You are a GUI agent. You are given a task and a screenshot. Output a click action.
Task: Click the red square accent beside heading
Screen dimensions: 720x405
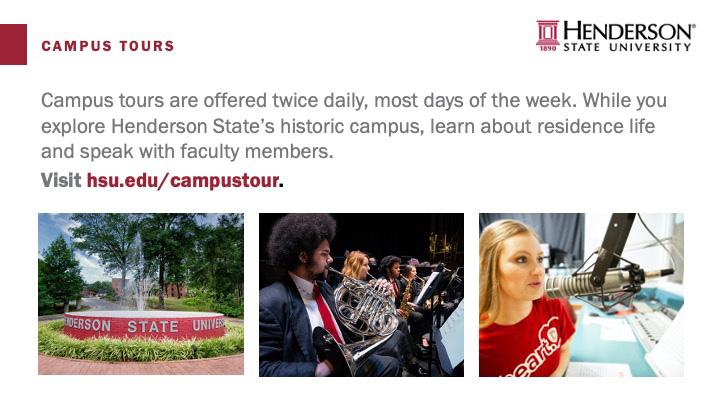click(13, 45)
